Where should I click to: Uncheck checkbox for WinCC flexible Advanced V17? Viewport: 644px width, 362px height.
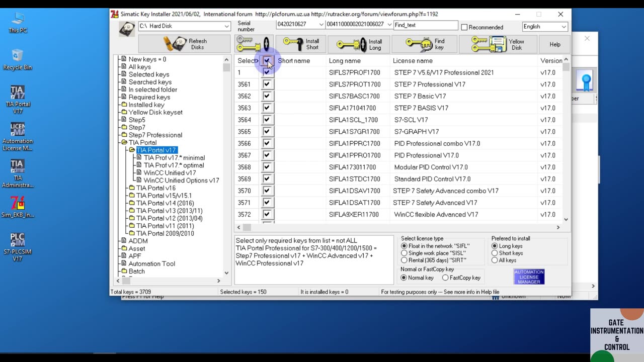point(267,215)
